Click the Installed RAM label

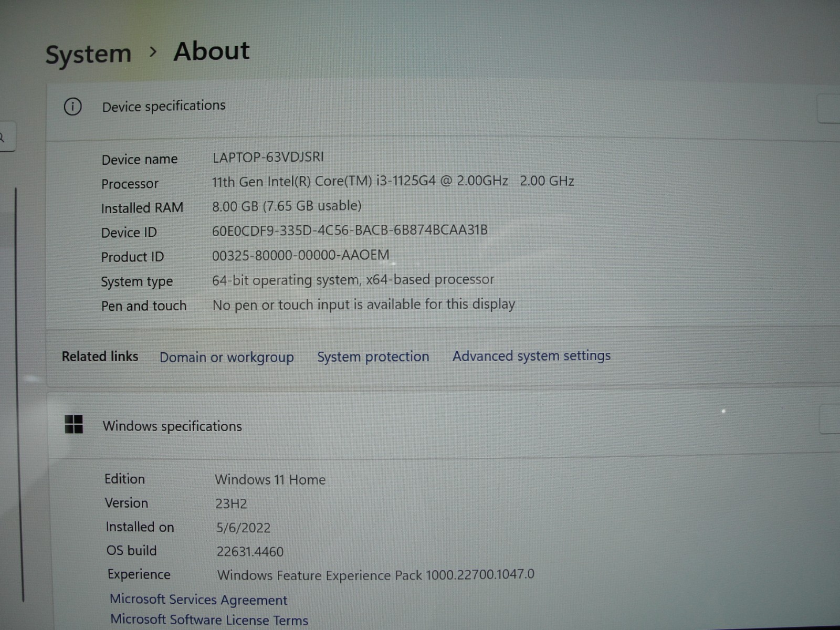142,208
